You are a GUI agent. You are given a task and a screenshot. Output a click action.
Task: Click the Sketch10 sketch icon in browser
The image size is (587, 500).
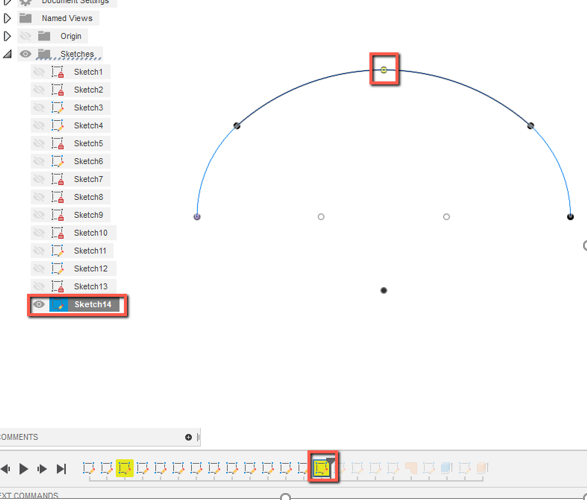[58, 233]
